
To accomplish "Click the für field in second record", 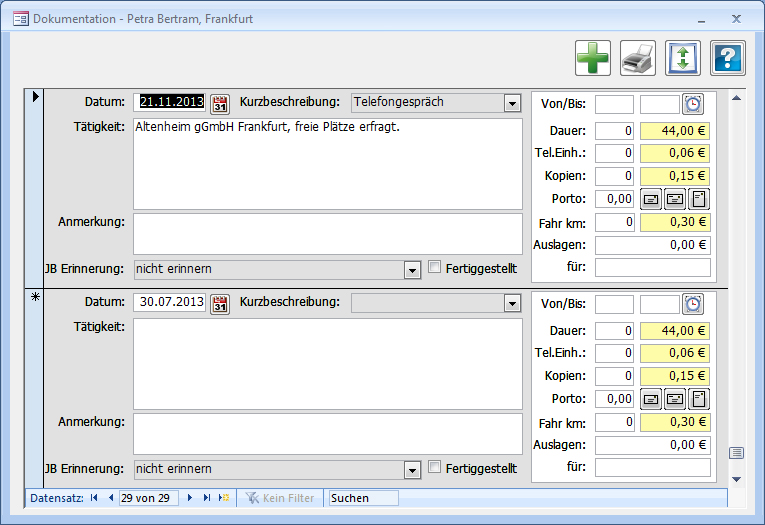I will tap(653, 467).
